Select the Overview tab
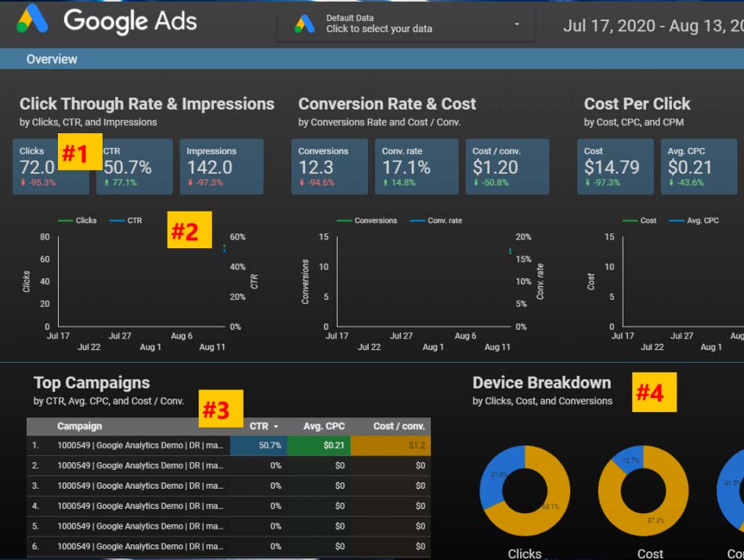Image resolution: width=744 pixels, height=560 pixels. [x=52, y=59]
